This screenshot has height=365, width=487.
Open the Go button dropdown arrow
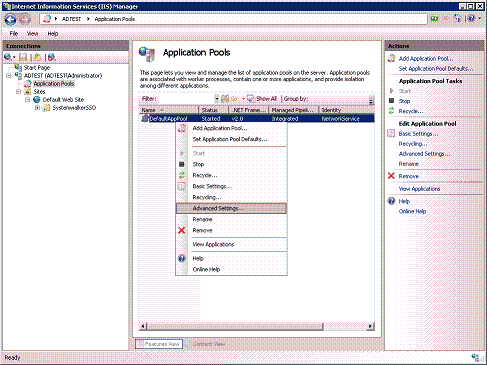pos(243,99)
